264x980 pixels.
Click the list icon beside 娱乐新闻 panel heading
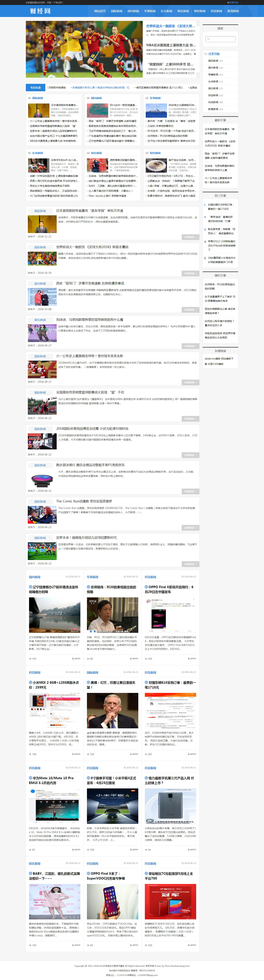(x=88, y=153)
